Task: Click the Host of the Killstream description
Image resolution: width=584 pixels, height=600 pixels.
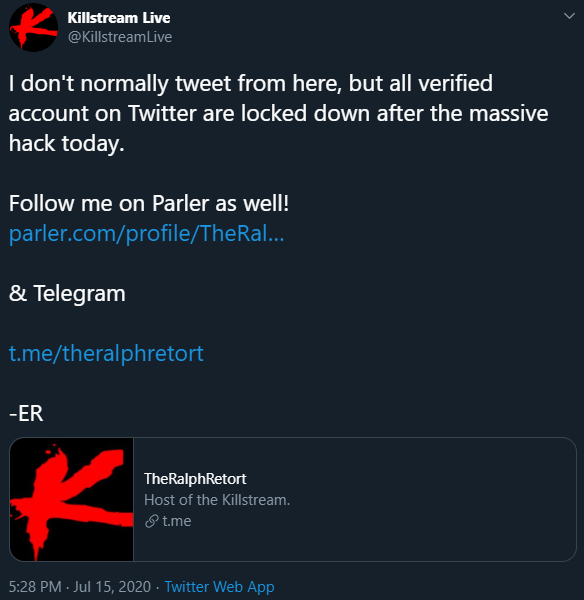Action: (x=217, y=500)
